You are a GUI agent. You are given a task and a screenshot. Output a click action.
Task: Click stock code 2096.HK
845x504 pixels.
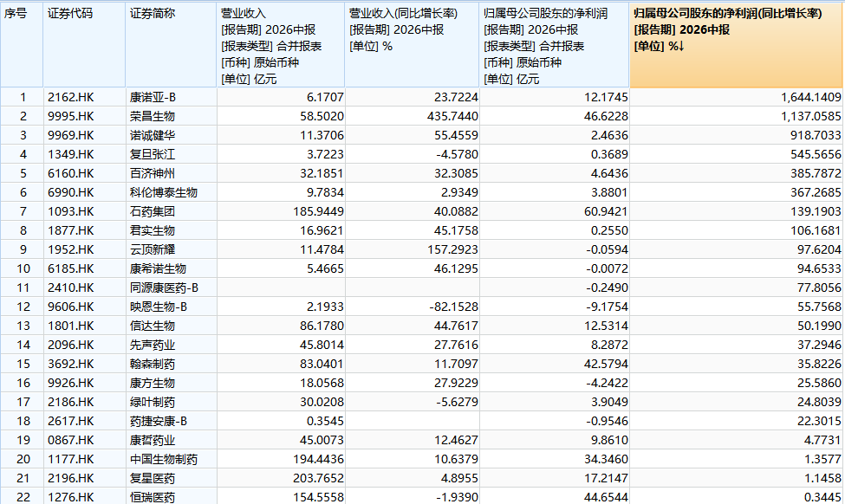pyautogui.click(x=70, y=345)
